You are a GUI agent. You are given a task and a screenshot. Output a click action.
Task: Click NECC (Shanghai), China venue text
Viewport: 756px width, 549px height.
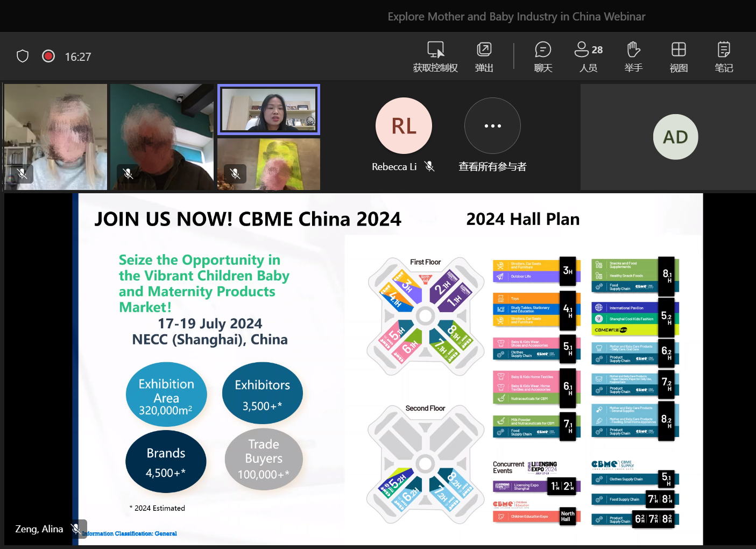pyautogui.click(x=210, y=340)
